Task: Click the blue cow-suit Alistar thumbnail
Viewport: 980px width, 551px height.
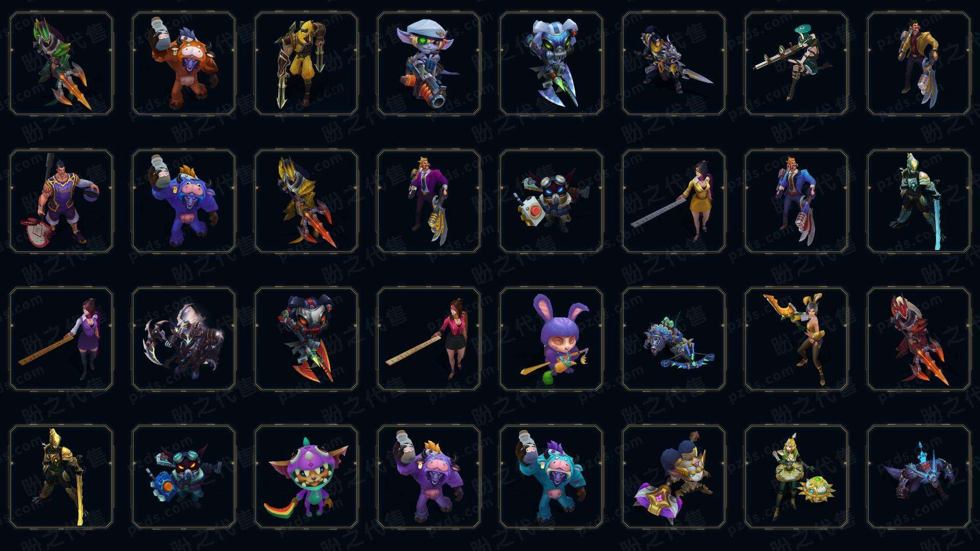Action: pos(184,202)
